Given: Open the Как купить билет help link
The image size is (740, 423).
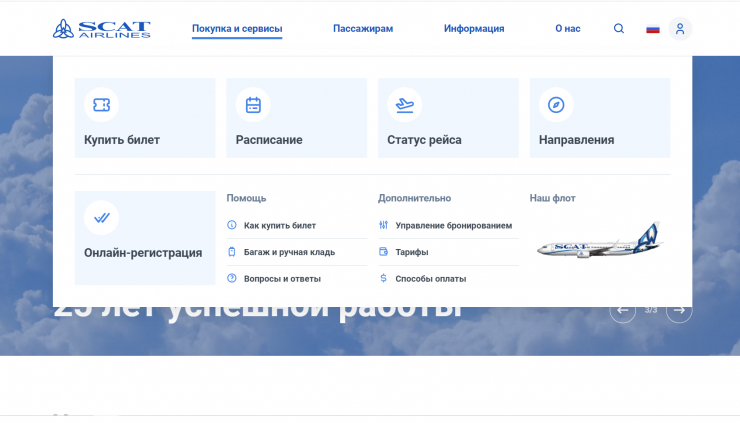Looking at the screenshot, I should pyautogui.click(x=279, y=226).
